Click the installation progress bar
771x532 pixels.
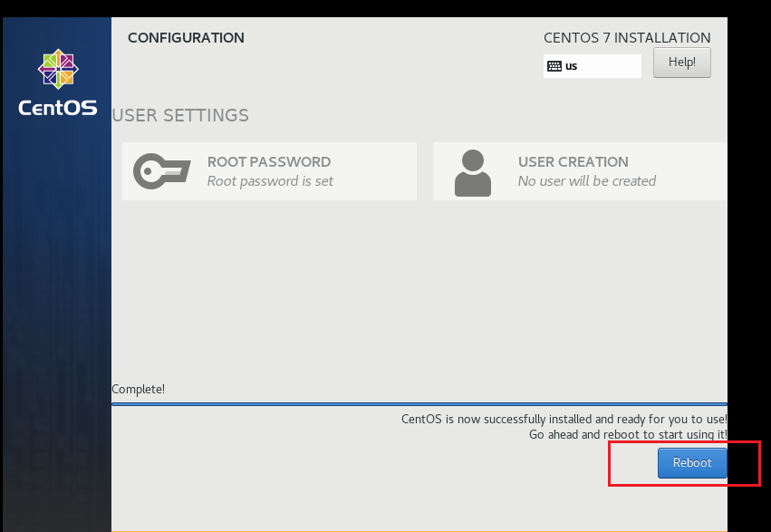click(x=419, y=404)
